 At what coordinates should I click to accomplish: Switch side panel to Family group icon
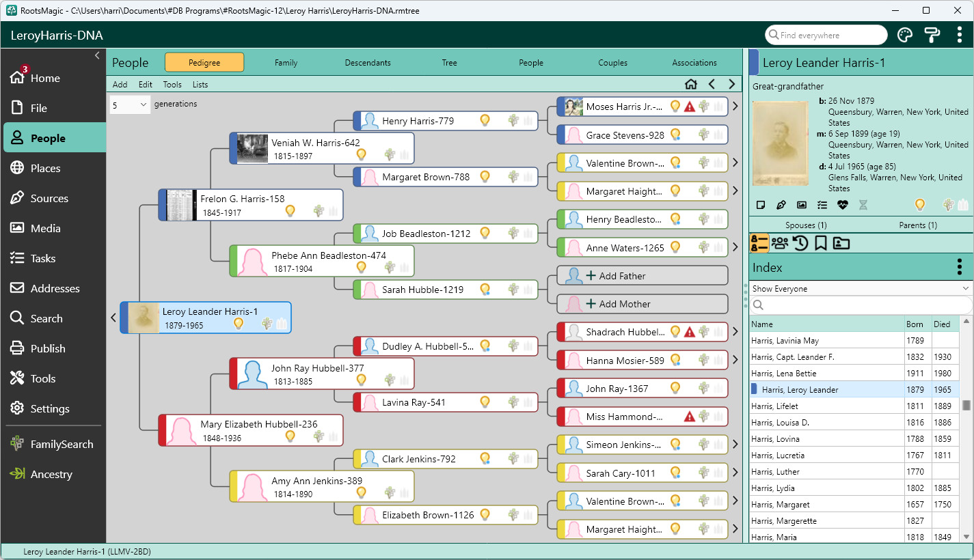[x=780, y=242]
